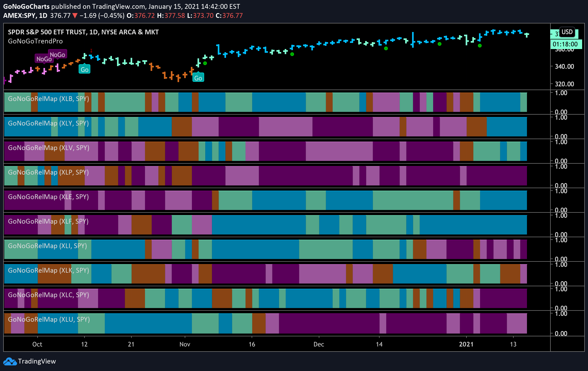Click the lower-left NoGo signal marker
The image size is (588, 371).
(x=44, y=59)
